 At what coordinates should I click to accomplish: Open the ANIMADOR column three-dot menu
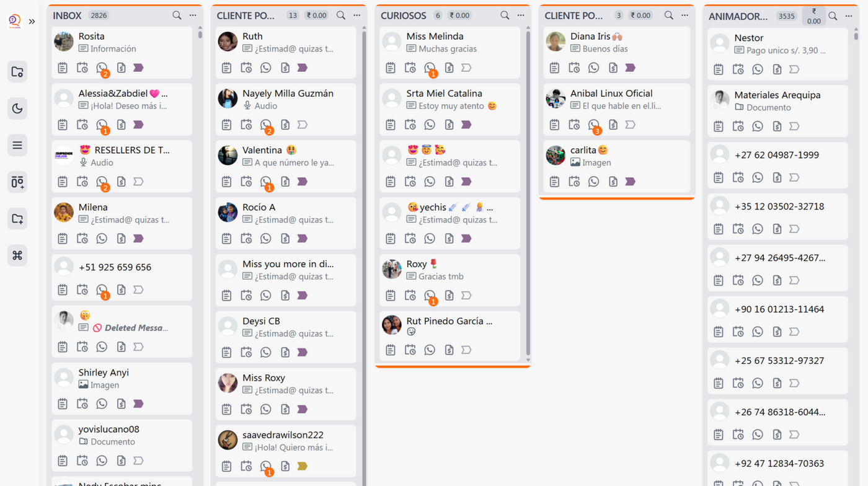tap(849, 16)
